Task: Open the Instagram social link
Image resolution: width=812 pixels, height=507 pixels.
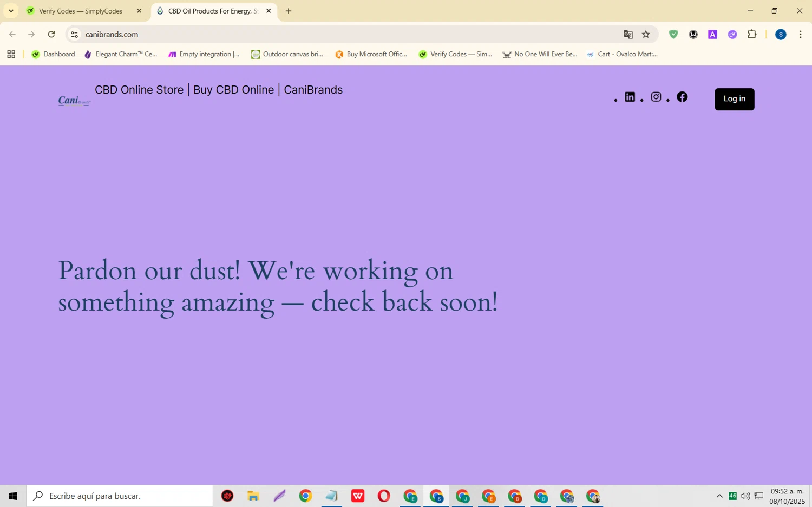Action: [x=656, y=97]
